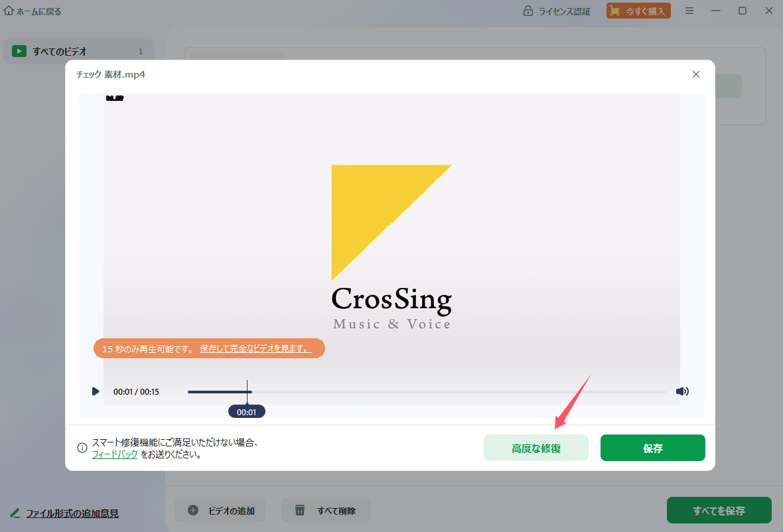This screenshot has height=532, width=783.
Task: Open the hamburger menu
Action: (689, 11)
